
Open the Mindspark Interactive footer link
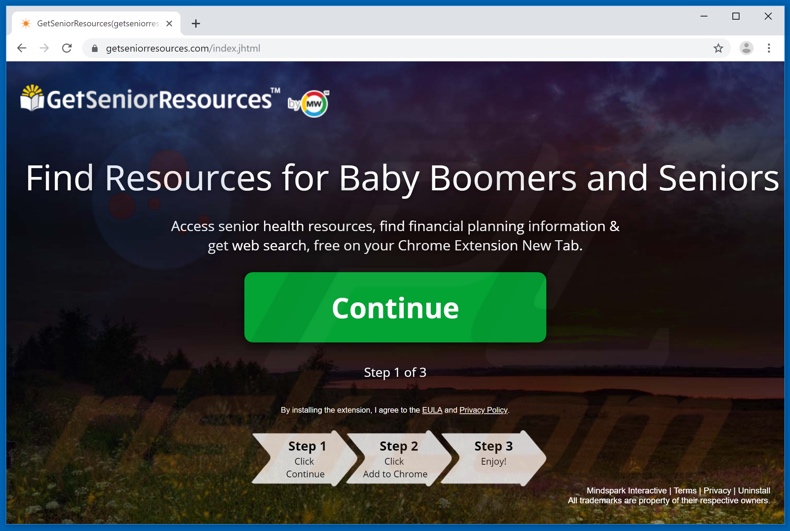(626, 491)
